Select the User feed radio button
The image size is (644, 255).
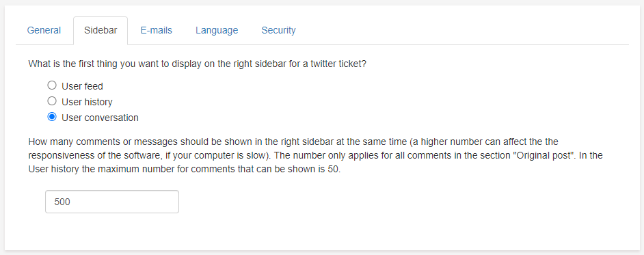tap(52, 85)
